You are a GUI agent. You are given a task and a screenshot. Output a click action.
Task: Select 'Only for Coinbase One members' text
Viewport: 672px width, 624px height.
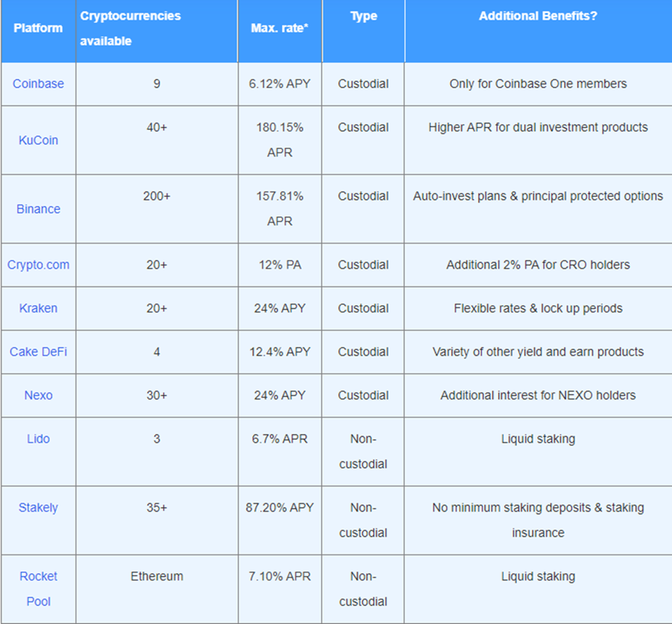click(x=538, y=84)
